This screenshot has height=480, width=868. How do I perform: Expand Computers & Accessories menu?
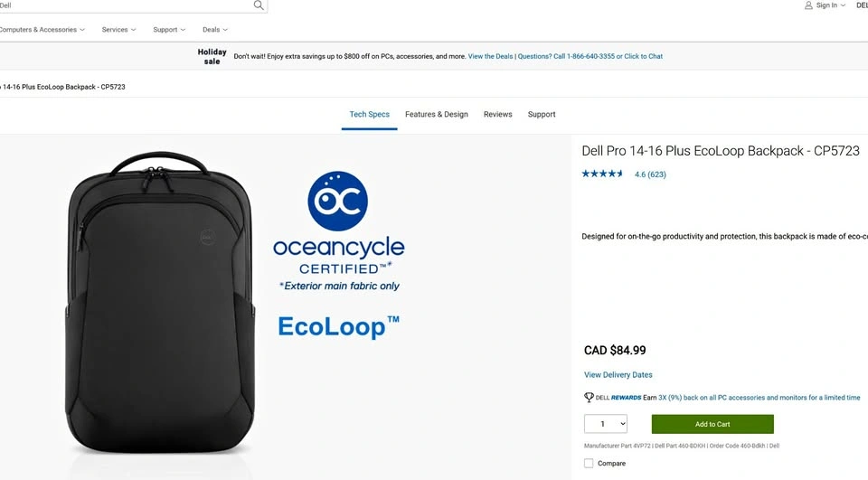[x=42, y=30]
